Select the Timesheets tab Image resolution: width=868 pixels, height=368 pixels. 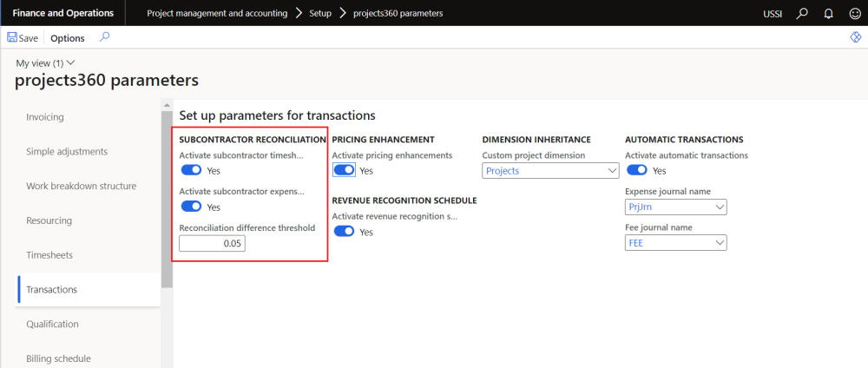[x=49, y=255]
